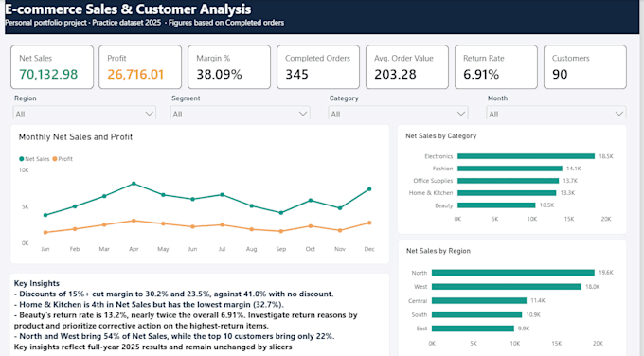Open the Segment slicer dropdown
This screenshot has width=644, height=356.
(x=240, y=114)
